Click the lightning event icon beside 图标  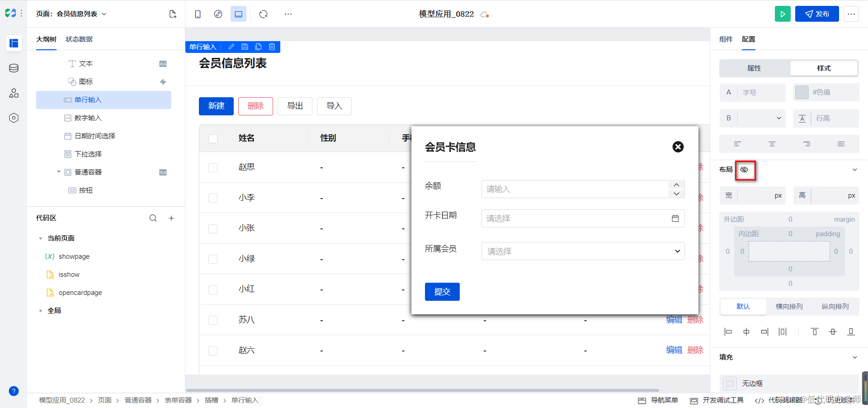(163, 82)
